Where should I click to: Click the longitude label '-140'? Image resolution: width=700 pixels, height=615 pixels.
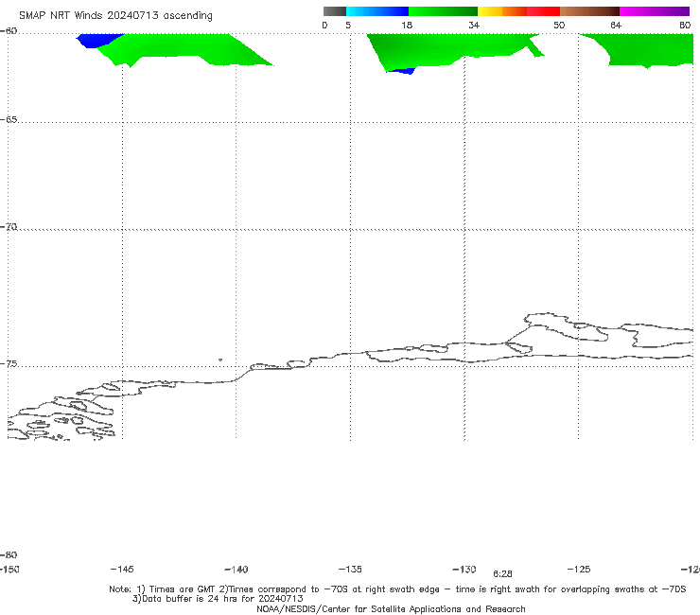coord(236,570)
